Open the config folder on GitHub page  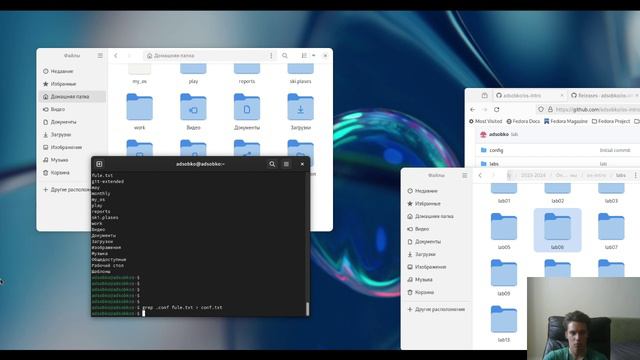496,150
